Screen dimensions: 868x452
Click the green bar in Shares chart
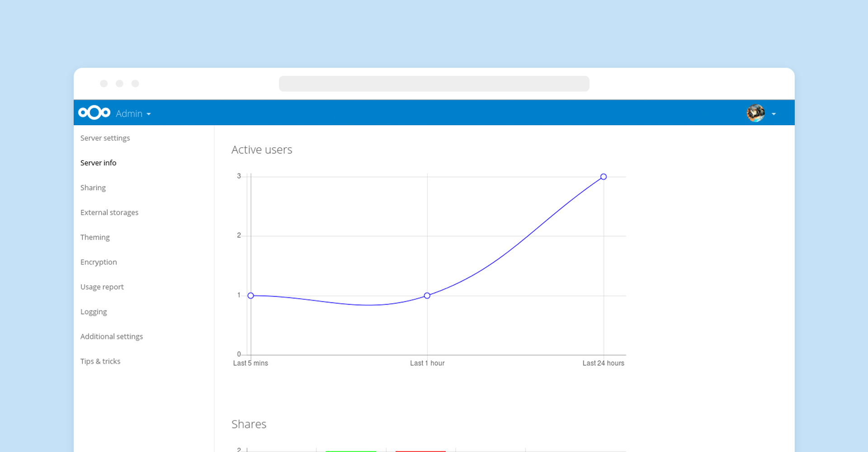coord(351,451)
